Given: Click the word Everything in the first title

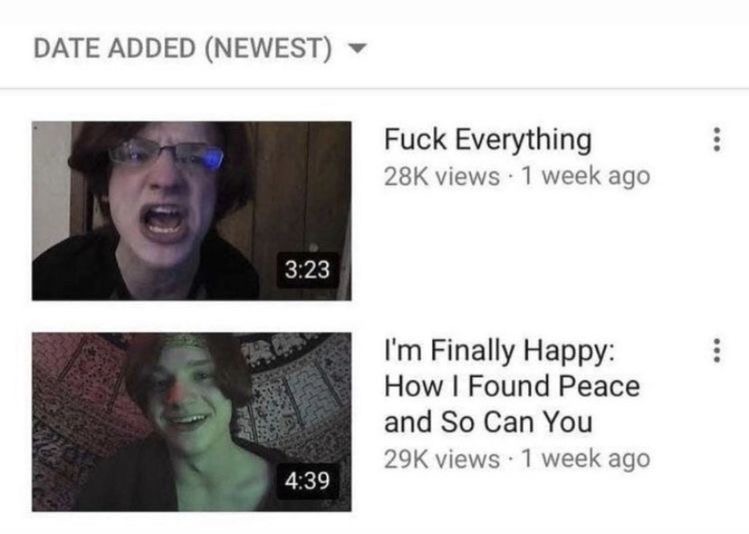Looking at the screenshot, I should click(x=524, y=140).
